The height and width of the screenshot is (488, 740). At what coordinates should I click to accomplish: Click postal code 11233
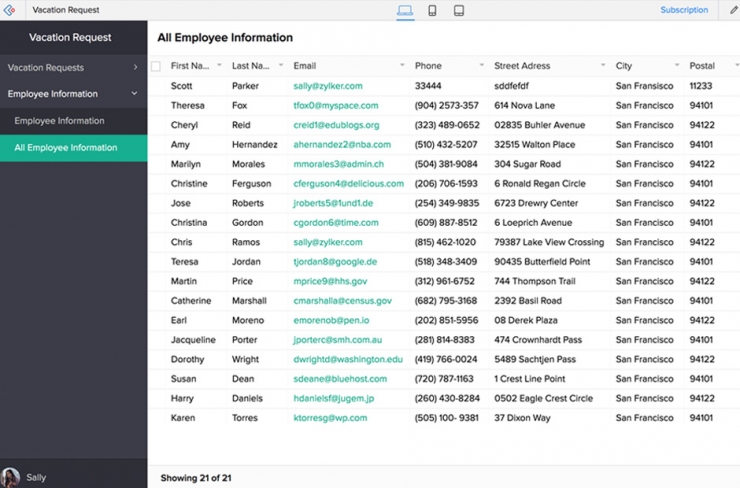pyautogui.click(x=700, y=86)
